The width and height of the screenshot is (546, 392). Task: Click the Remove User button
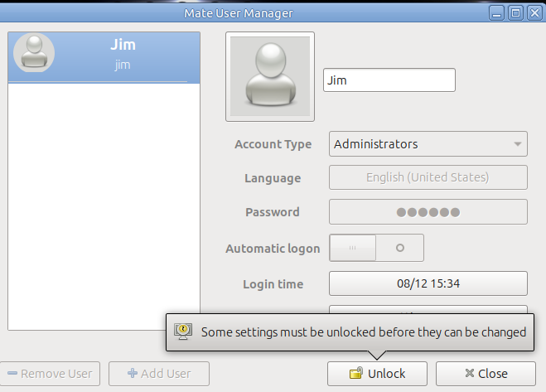click(x=50, y=374)
